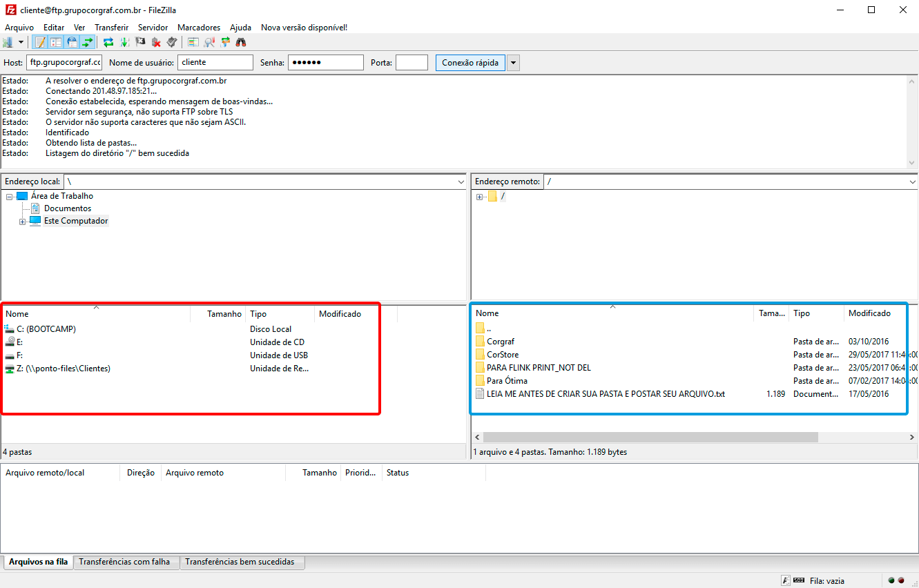The image size is (919, 588).
Task: Click the Conexão rápida button
Action: coord(470,63)
